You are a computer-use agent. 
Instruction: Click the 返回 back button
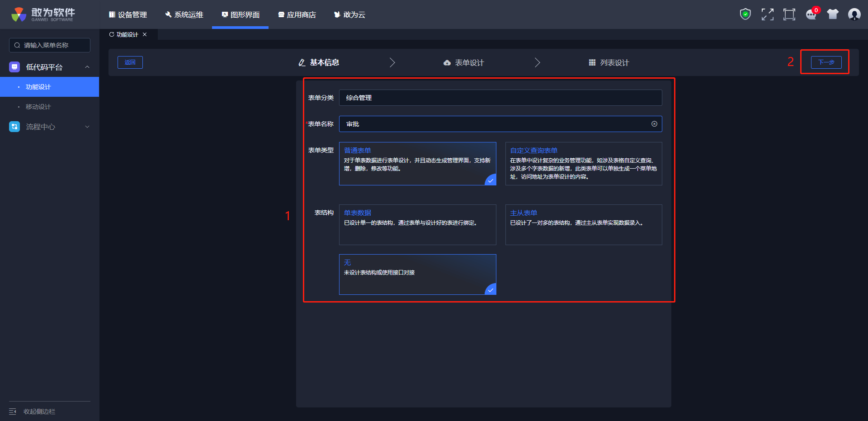pyautogui.click(x=130, y=62)
